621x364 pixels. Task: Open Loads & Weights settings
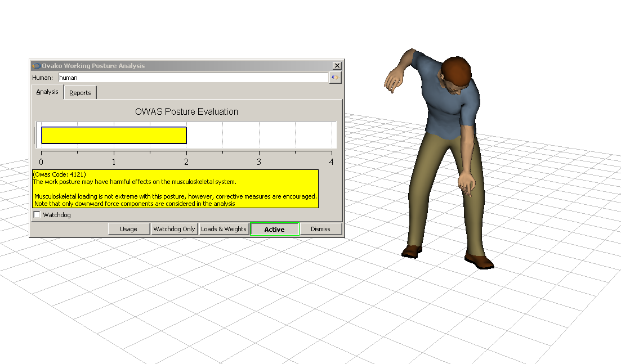click(224, 229)
